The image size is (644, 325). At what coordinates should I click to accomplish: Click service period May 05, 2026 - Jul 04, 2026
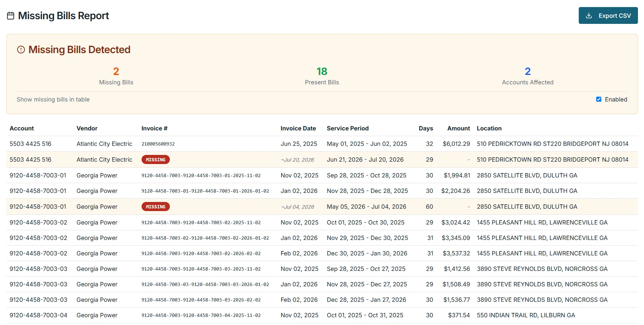(x=367, y=207)
